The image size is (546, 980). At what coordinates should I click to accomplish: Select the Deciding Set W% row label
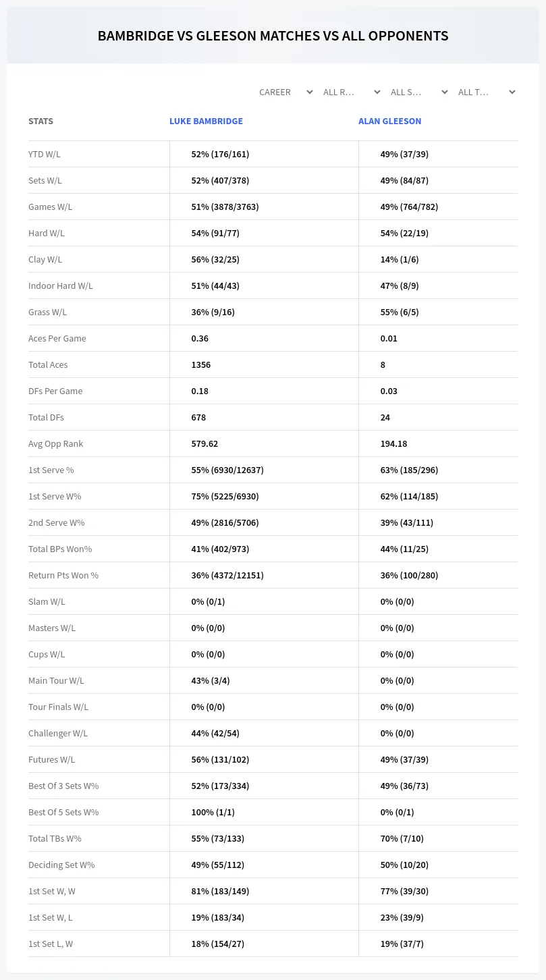(61, 865)
